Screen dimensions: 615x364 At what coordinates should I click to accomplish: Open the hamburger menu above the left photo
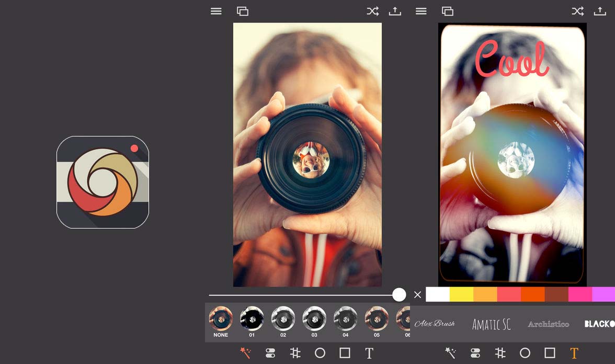[x=216, y=10]
